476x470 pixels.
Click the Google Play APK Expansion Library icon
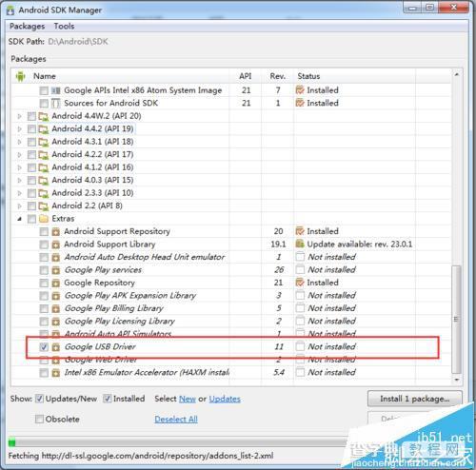tap(55, 296)
